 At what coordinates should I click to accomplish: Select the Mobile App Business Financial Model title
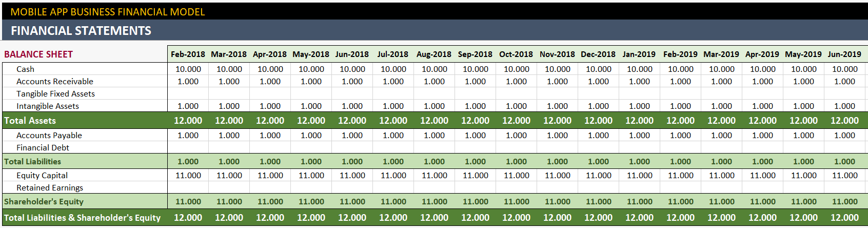tap(108, 11)
